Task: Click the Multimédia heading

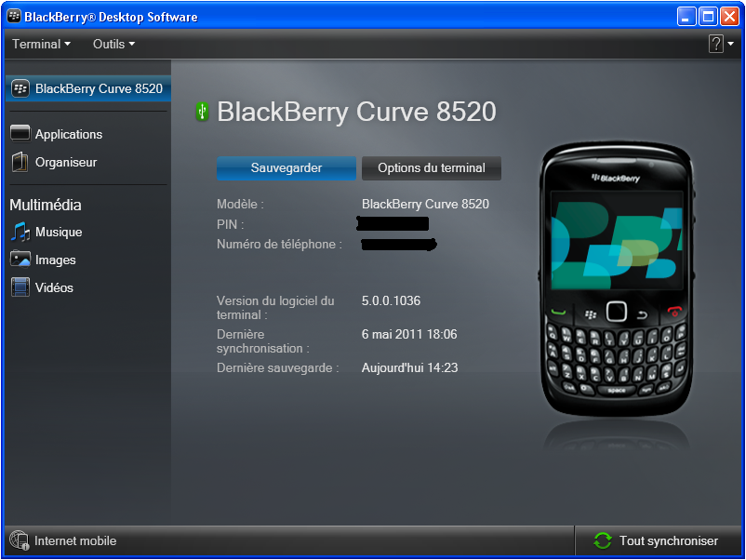Action: click(46, 205)
